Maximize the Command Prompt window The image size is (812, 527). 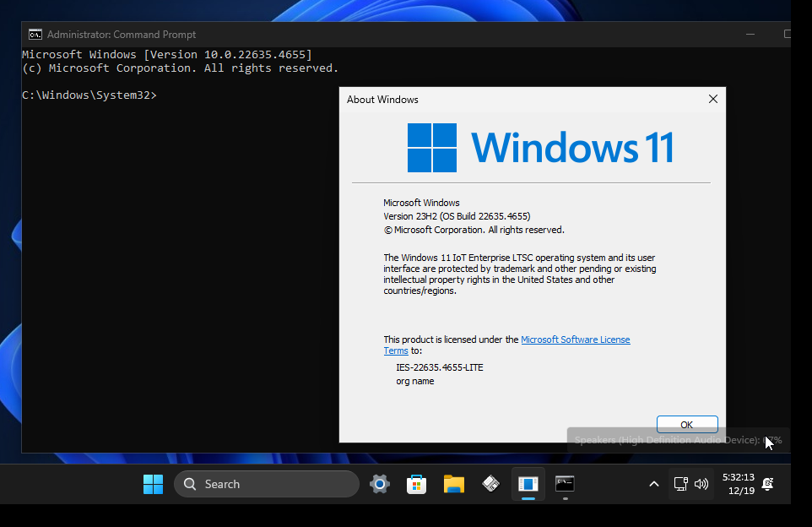coord(788,34)
